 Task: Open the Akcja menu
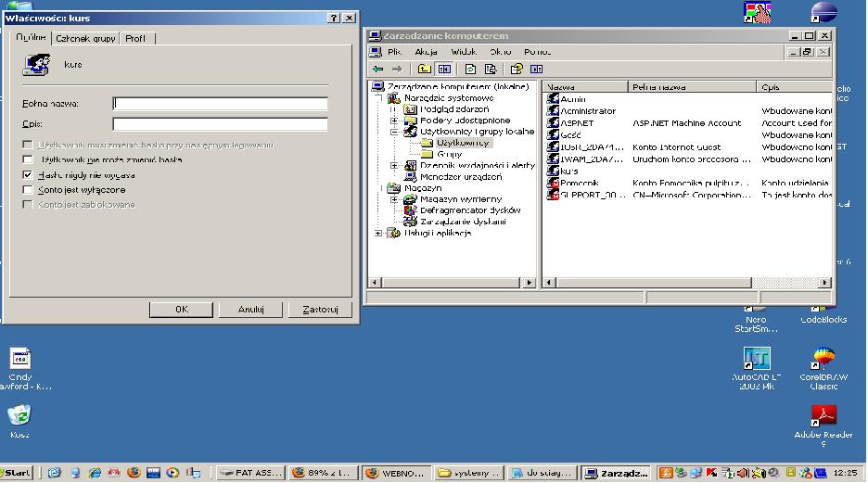point(427,52)
